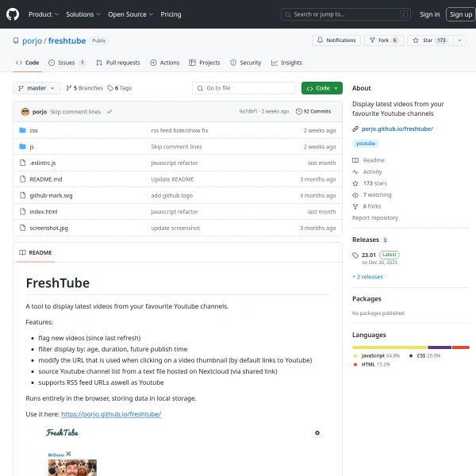Open the .eslintrc.js file

click(43, 163)
